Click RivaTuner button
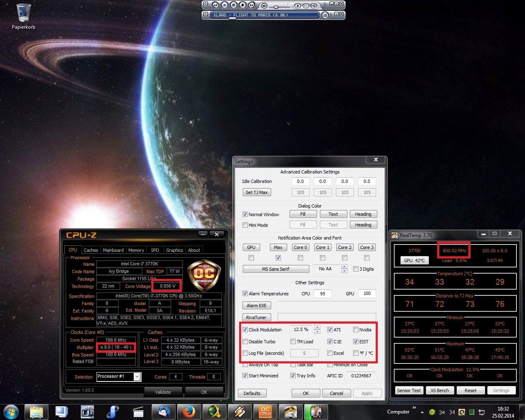The width and height of the screenshot is (525, 420). point(257,317)
